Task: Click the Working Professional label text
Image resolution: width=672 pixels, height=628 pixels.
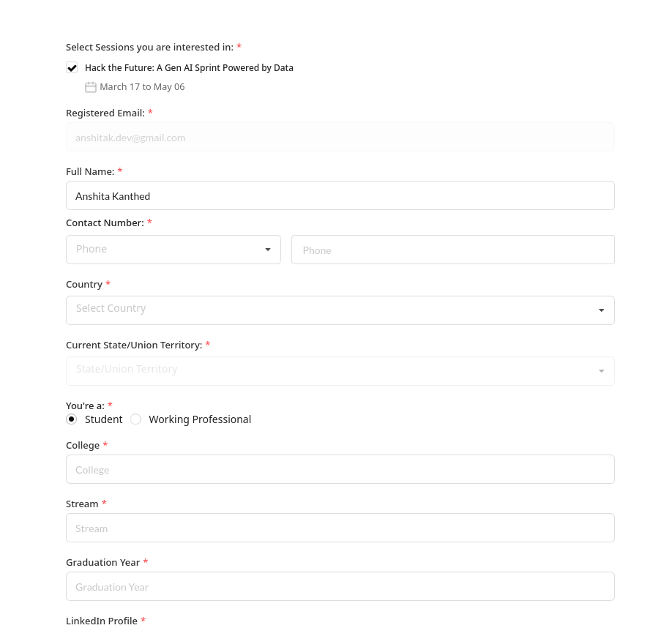Action: pyautogui.click(x=200, y=419)
